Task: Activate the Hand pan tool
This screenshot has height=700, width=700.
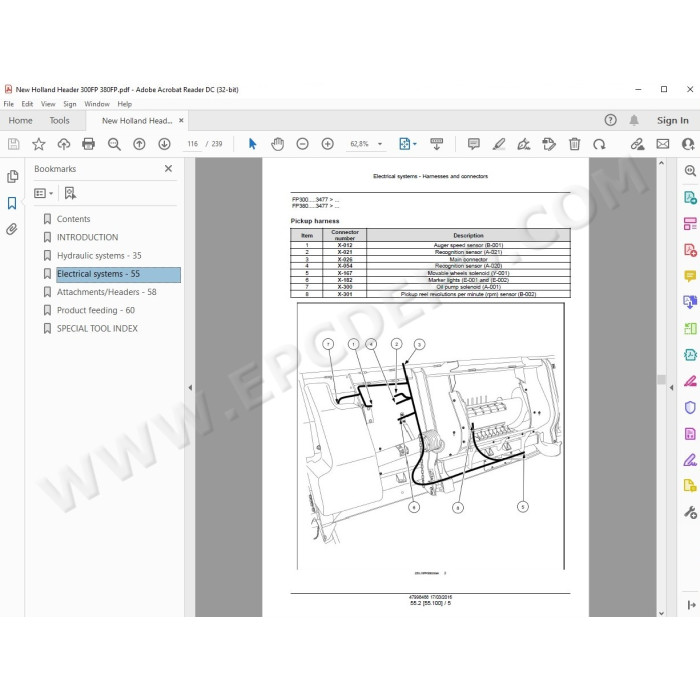Action: 277,144
